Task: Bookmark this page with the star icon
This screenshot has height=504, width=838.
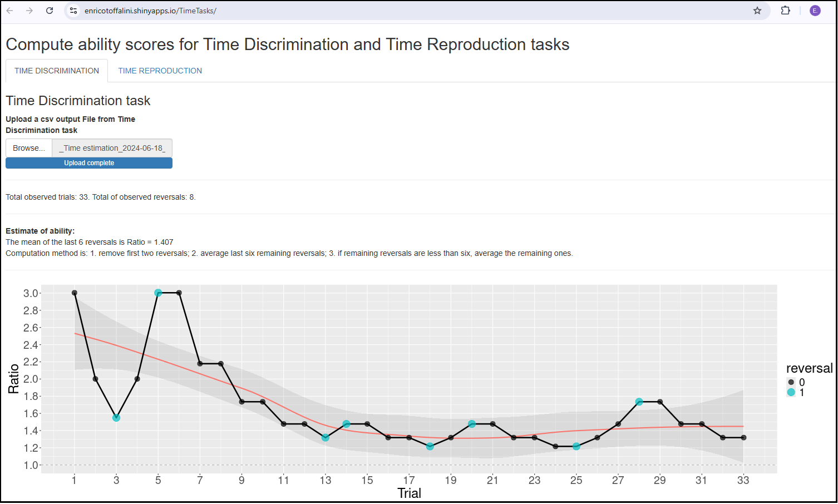Action: 757,11
